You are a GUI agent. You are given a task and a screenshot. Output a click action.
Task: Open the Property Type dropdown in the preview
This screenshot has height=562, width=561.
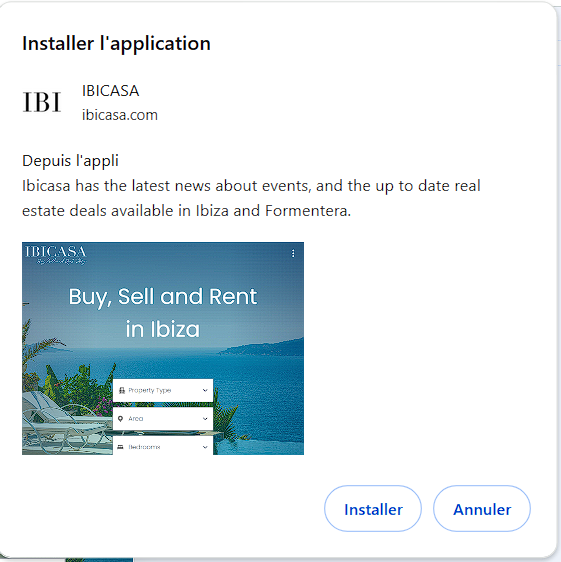click(x=163, y=390)
